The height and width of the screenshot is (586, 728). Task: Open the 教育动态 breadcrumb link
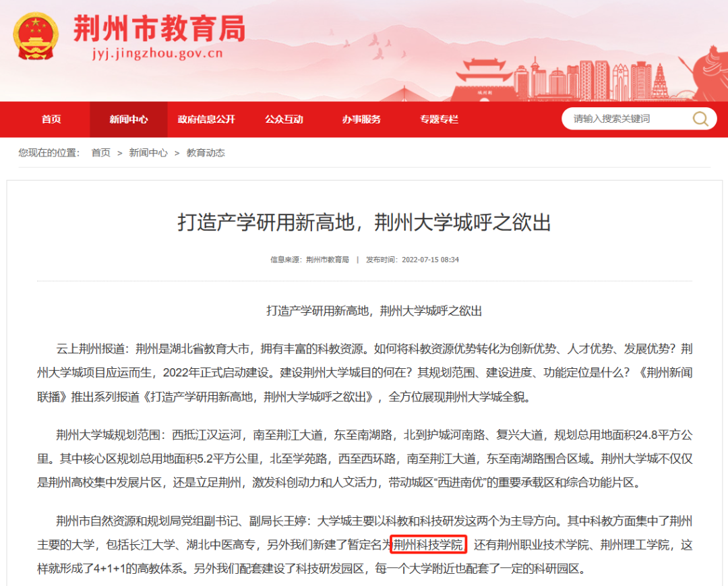coord(204,153)
